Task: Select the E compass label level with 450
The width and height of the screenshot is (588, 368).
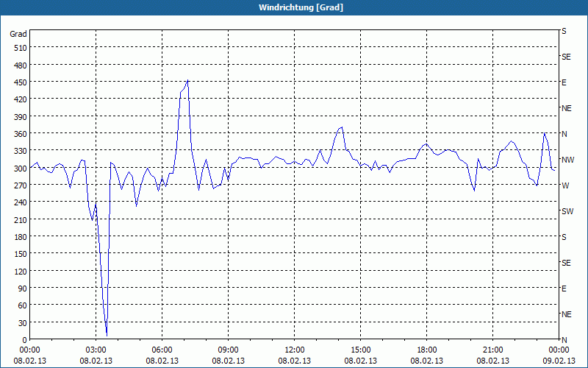Action: click(564, 82)
